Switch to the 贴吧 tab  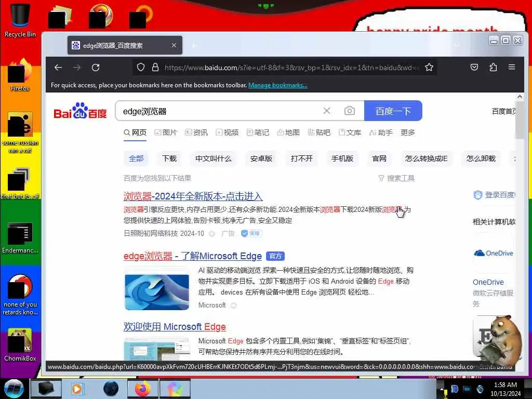click(319, 132)
